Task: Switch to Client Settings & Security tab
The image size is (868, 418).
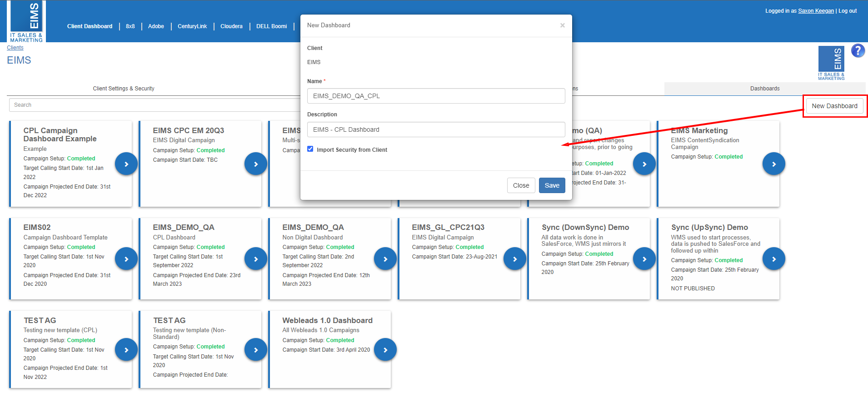Action: [124, 89]
